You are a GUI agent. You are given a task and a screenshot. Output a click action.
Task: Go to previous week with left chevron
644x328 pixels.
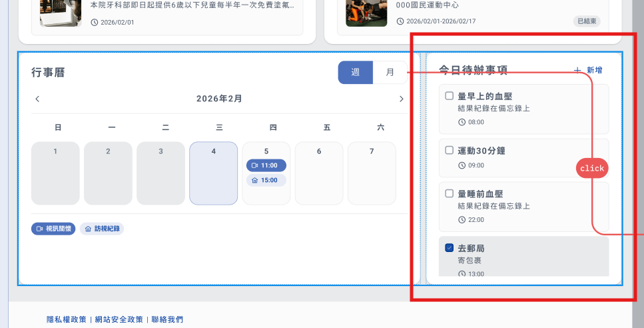coord(37,99)
